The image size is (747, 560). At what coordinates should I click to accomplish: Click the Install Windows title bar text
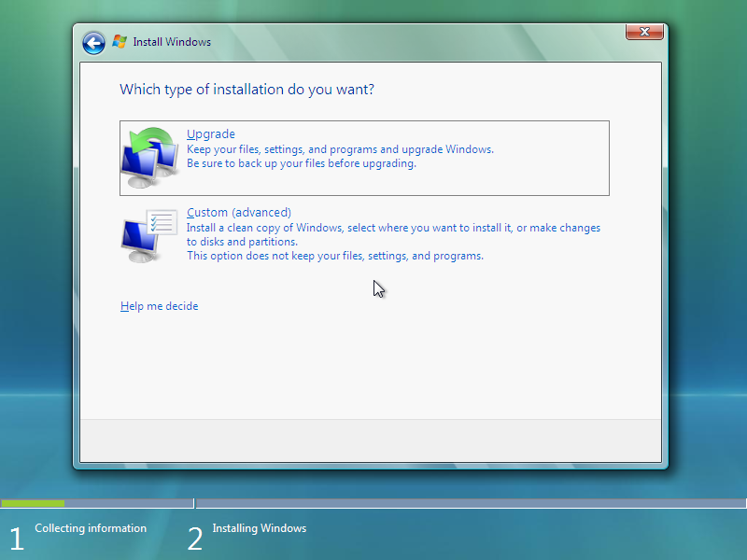(x=174, y=42)
